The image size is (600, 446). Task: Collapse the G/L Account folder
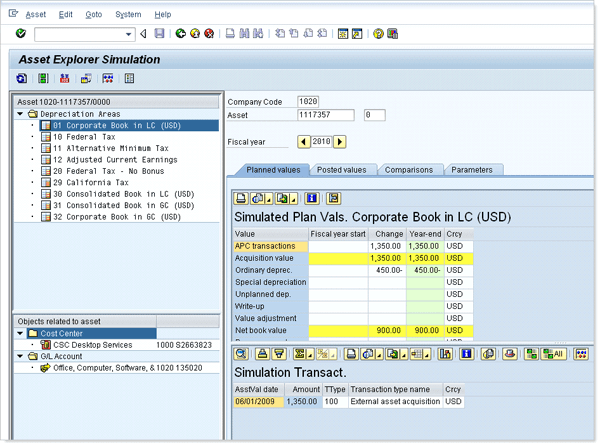pos(21,356)
